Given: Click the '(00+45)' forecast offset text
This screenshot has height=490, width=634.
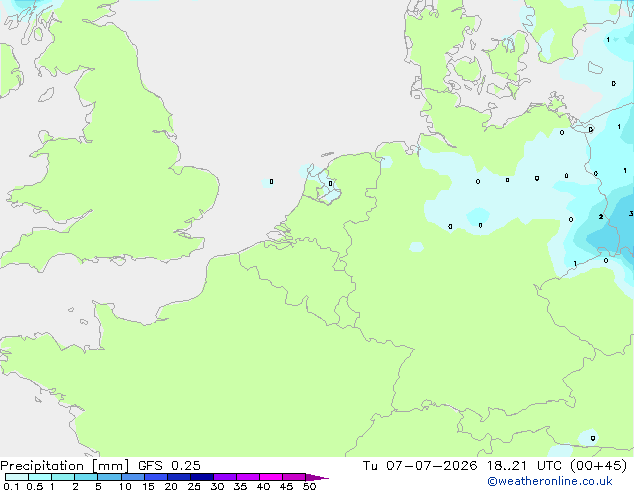Looking at the screenshot, I should 598,466.
